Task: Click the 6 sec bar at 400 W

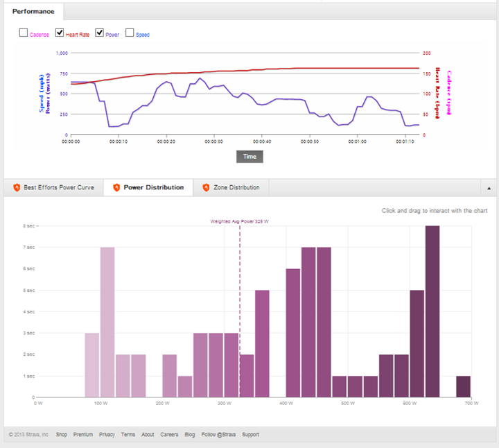Action: [293, 333]
